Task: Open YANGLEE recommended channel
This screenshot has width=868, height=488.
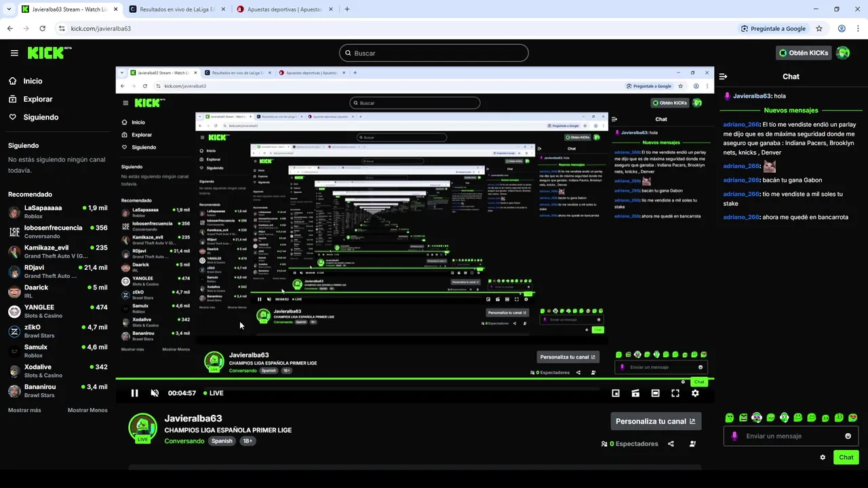Action: pos(58,311)
